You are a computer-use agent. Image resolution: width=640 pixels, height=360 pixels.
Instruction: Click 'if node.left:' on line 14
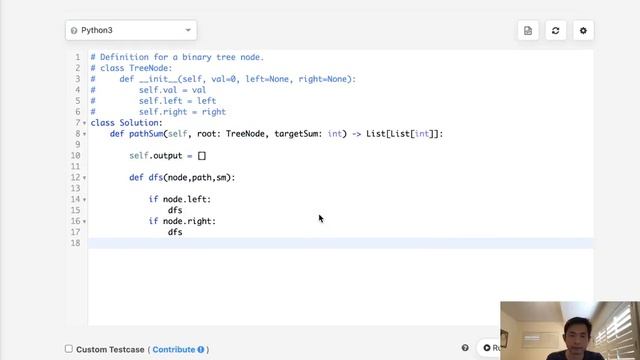pos(180,199)
